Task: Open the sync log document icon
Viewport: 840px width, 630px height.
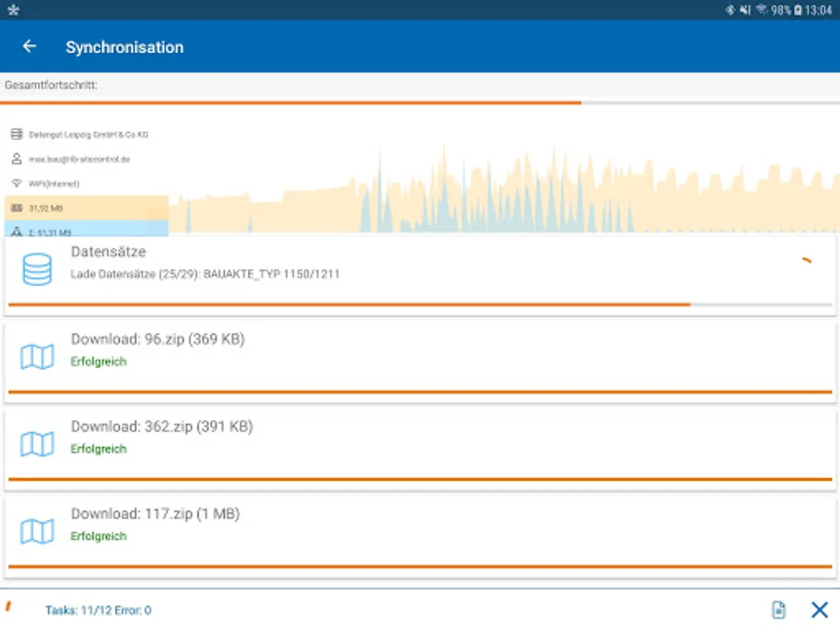Action: point(778,610)
